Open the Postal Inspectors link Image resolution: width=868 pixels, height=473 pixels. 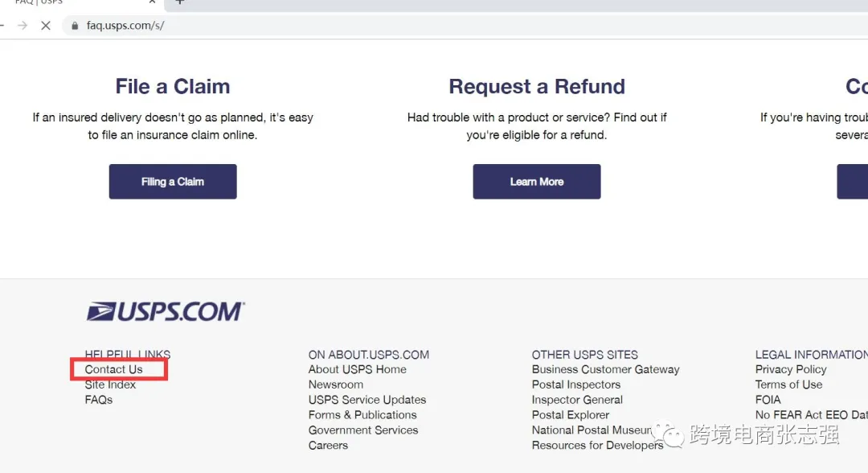[576, 385]
